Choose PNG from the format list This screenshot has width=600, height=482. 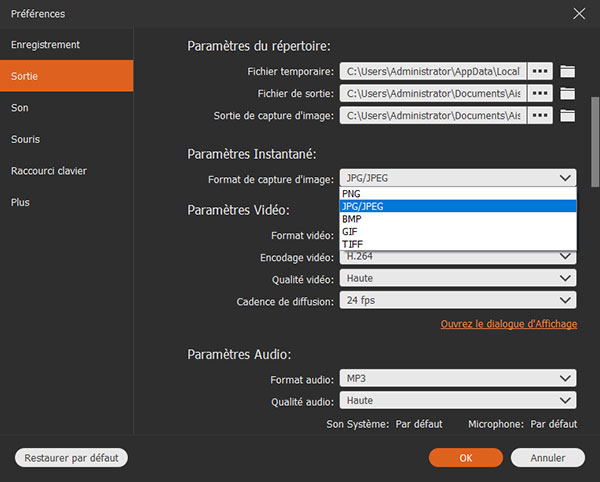tap(458, 194)
